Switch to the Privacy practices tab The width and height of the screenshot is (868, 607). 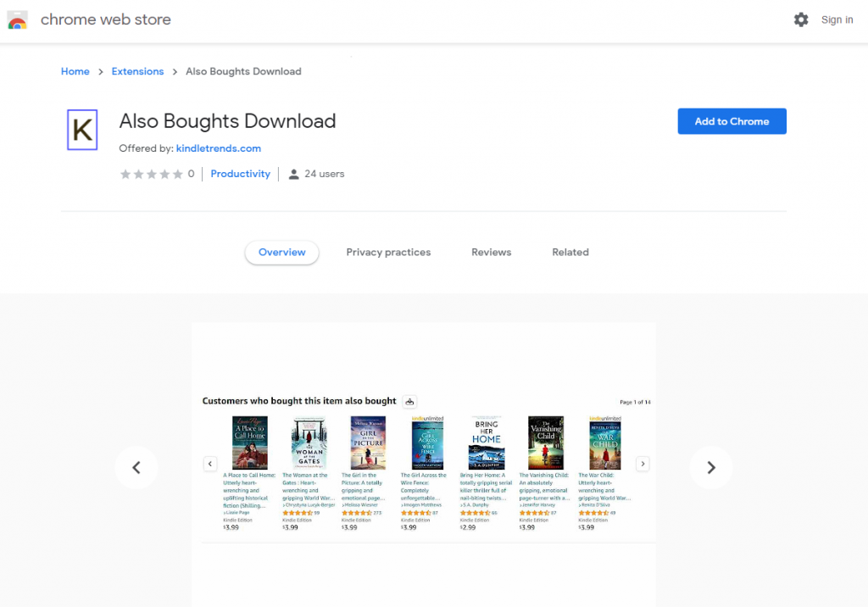point(388,253)
